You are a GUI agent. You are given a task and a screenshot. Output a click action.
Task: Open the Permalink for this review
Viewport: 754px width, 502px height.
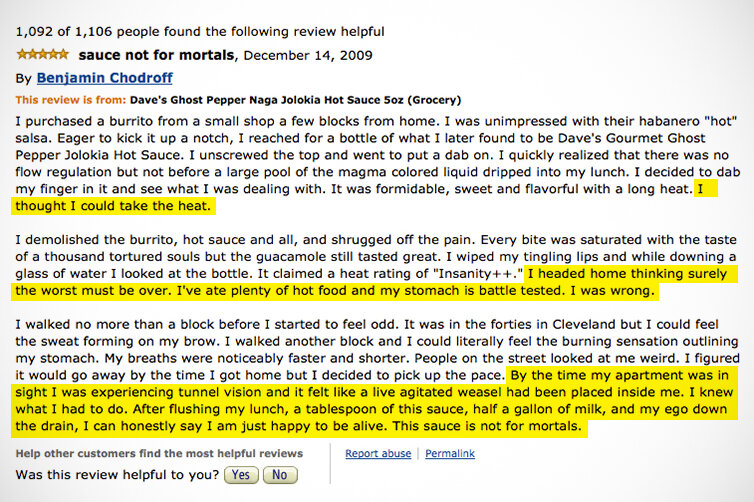coord(449,454)
